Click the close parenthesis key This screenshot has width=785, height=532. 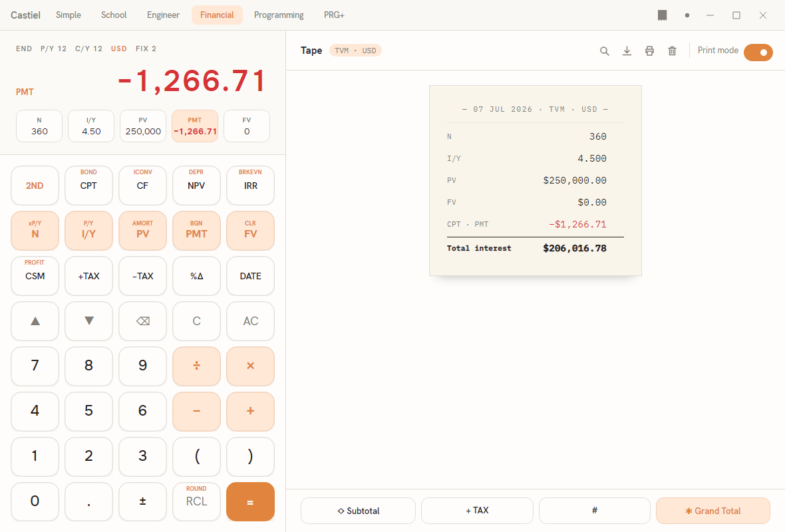(250, 456)
